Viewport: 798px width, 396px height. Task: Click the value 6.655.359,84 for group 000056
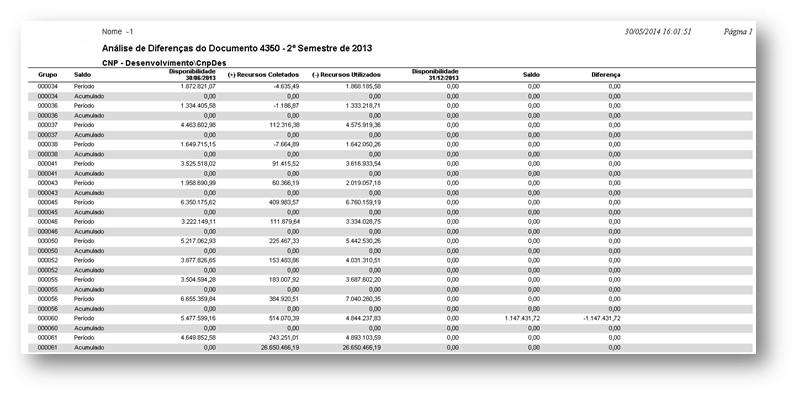[x=198, y=299]
